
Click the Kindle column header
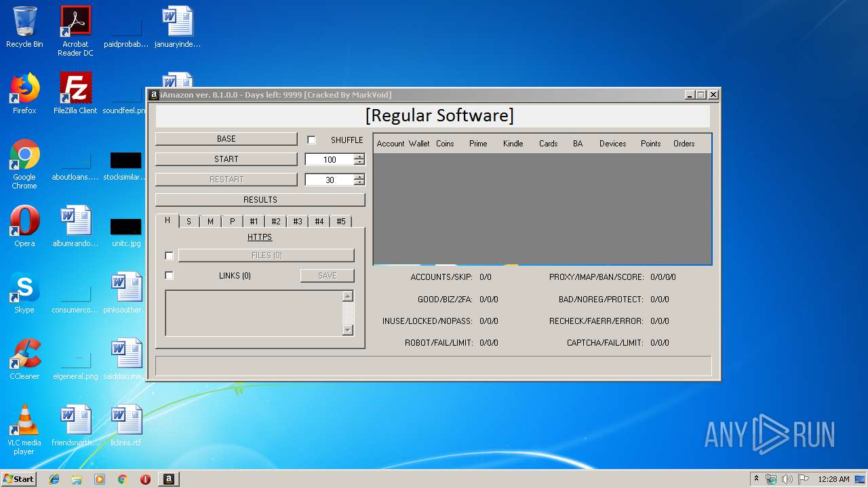point(513,144)
